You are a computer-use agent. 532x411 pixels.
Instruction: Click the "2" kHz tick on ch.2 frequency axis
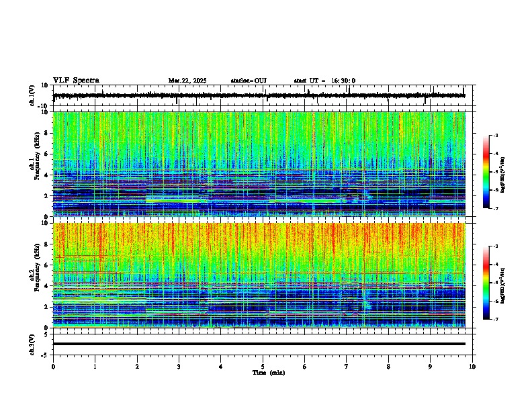46,307
